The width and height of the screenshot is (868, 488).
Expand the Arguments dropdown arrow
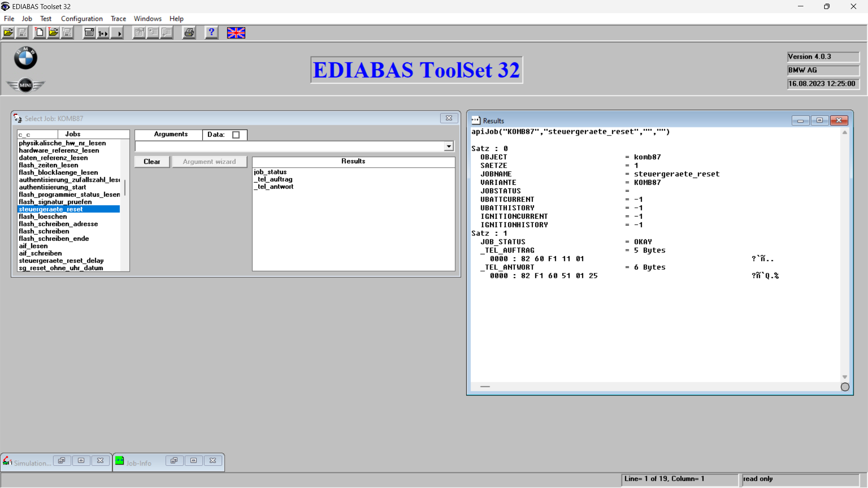[x=448, y=146]
